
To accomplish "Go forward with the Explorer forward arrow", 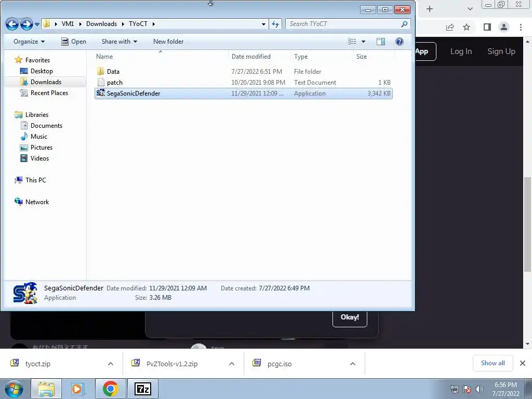I will [26, 24].
